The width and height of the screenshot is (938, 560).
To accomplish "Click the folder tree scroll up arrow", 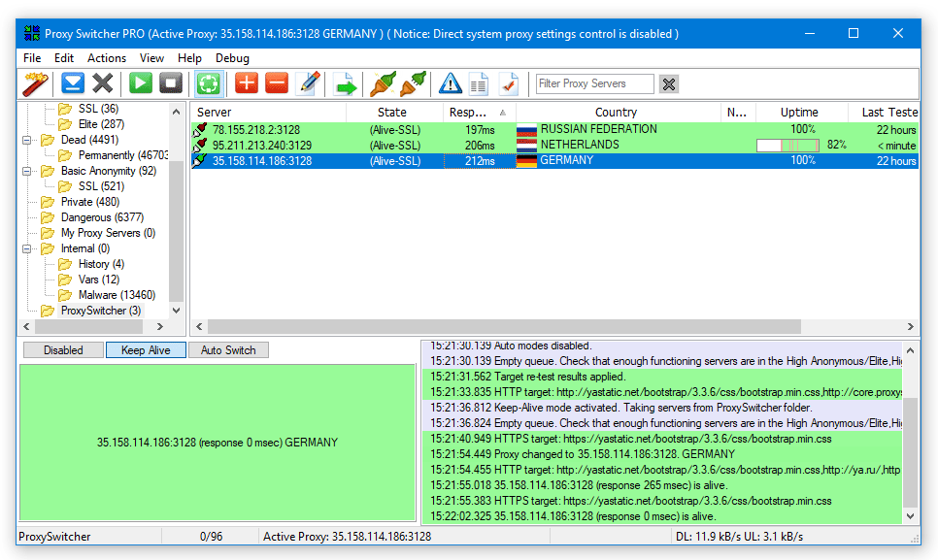I will point(176,112).
